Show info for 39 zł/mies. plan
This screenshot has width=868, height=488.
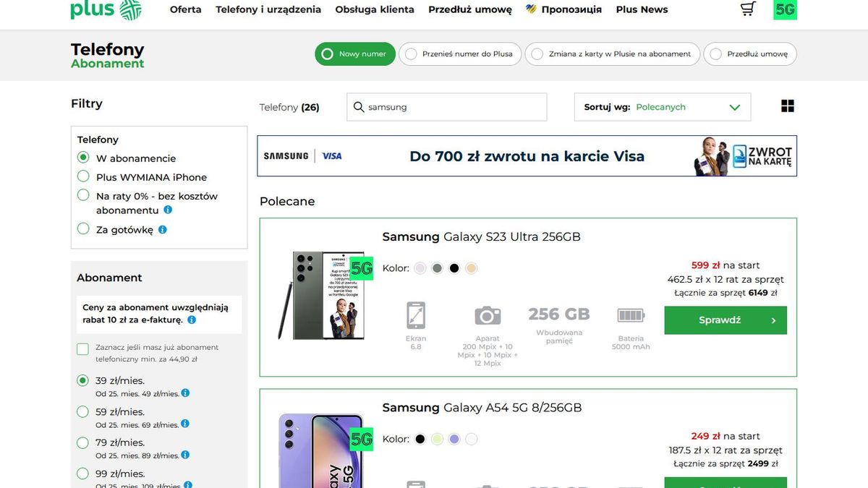(x=185, y=393)
